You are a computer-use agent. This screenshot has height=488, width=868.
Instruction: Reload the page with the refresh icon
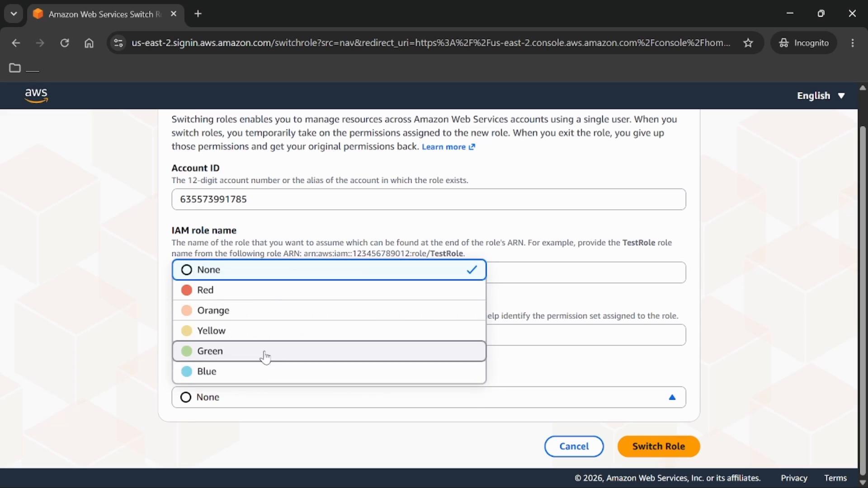coord(65,43)
